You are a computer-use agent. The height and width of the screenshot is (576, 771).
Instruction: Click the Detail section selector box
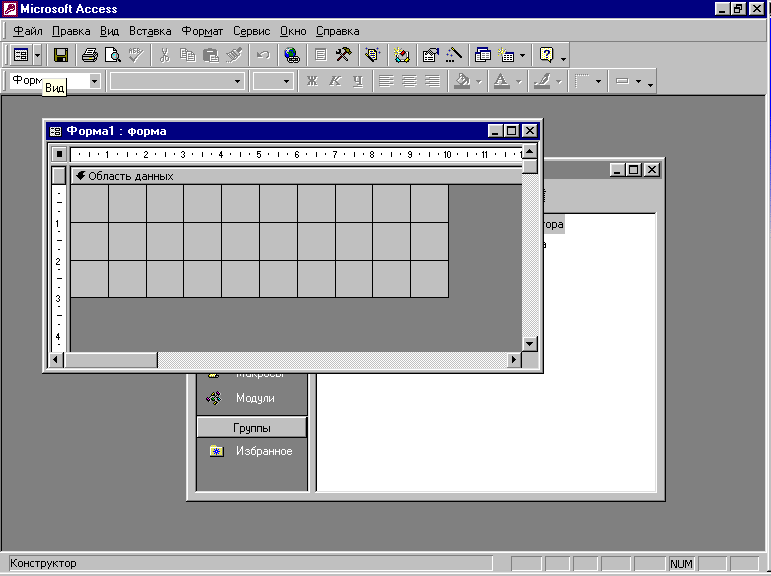pos(59,176)
